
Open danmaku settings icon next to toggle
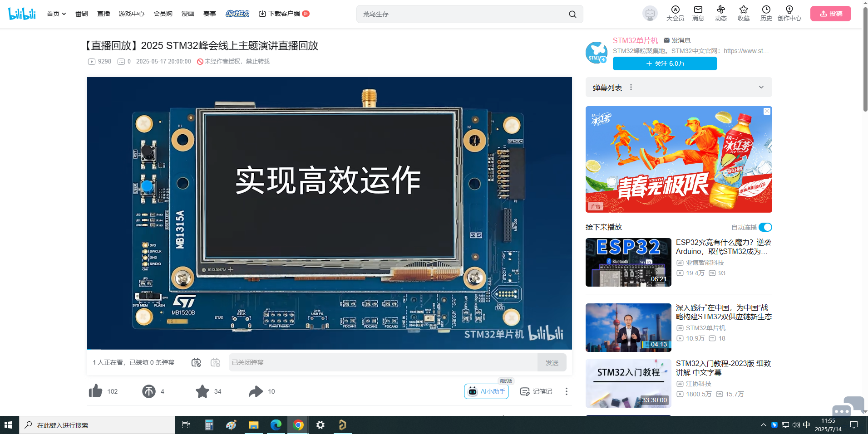215,362
